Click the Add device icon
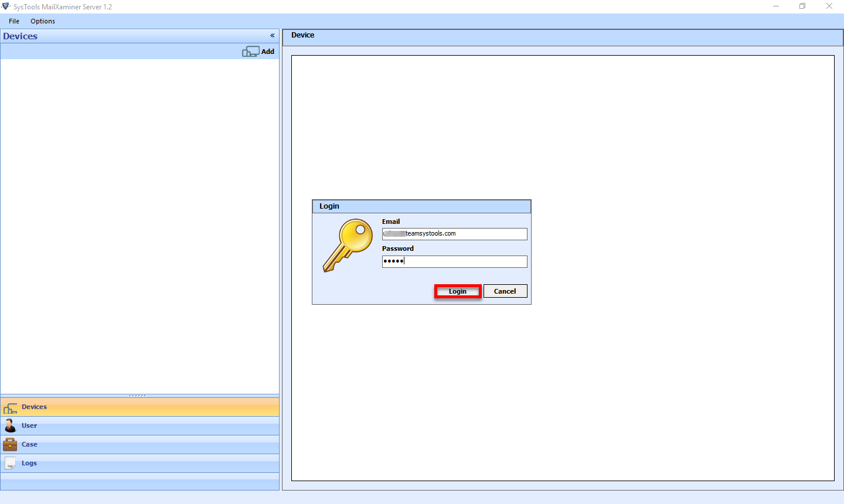844x504 pixels. 250,52
